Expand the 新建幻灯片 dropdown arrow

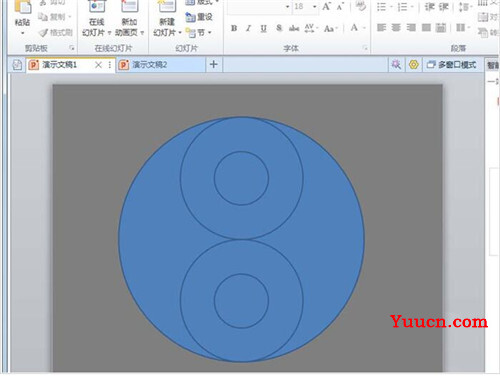pos(180,33)
